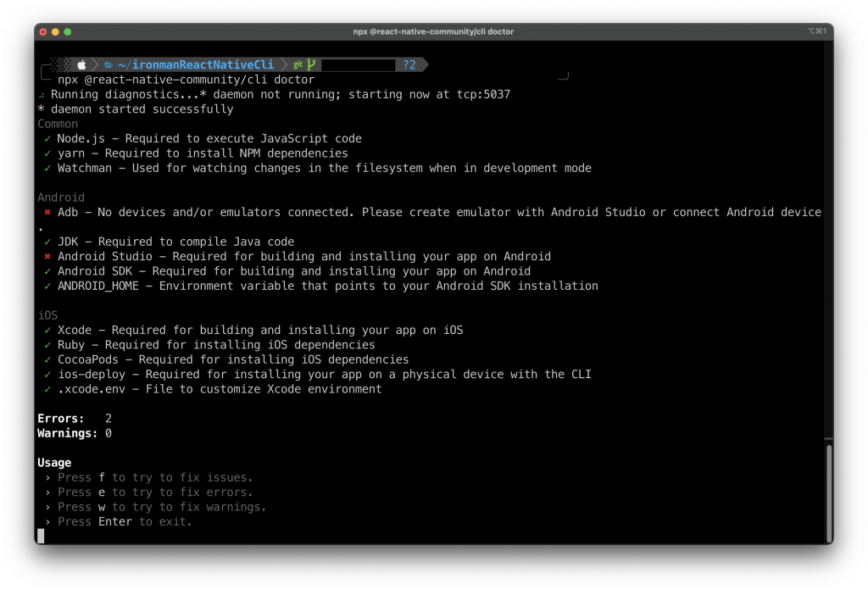Viewport: 868px width, 590px height.
Task: Click the 'Usage' heading
Action: [x=54, y=463]
